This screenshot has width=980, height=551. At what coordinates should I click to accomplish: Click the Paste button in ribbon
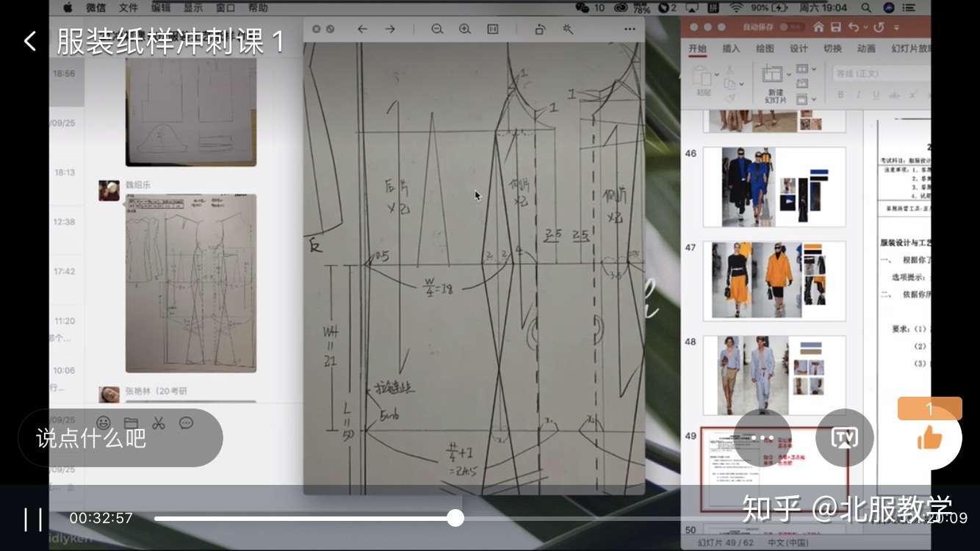pyautogui.click(x=703, y=79)
